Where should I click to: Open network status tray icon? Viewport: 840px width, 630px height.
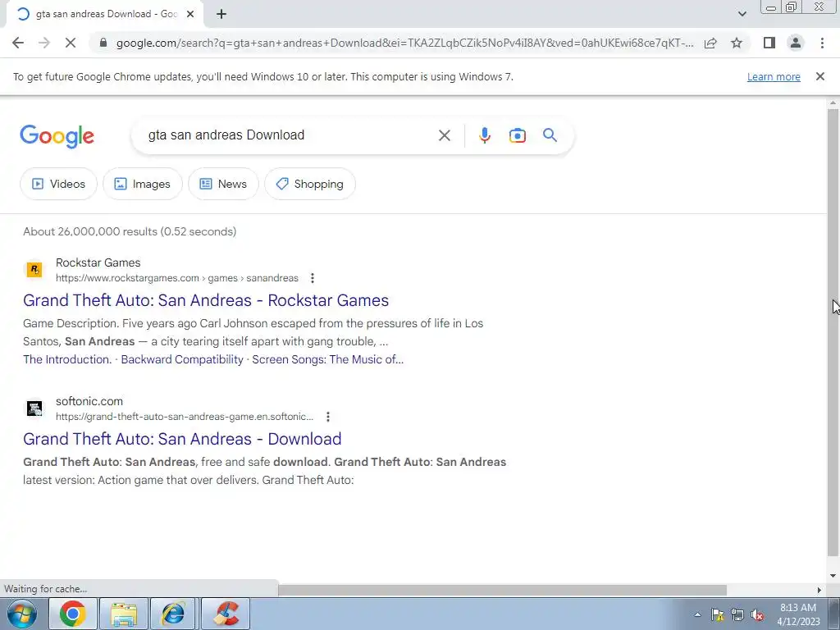click(737, 614)
